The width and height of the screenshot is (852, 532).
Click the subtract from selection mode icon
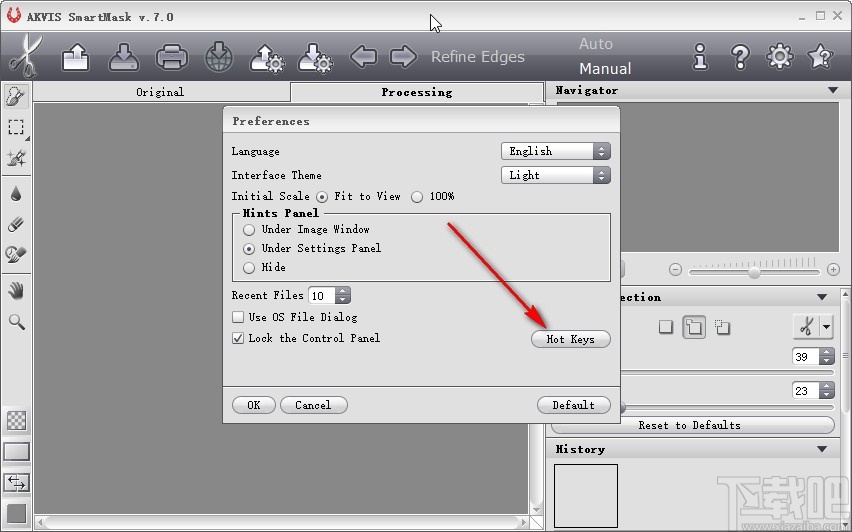[x=722, y=327]
